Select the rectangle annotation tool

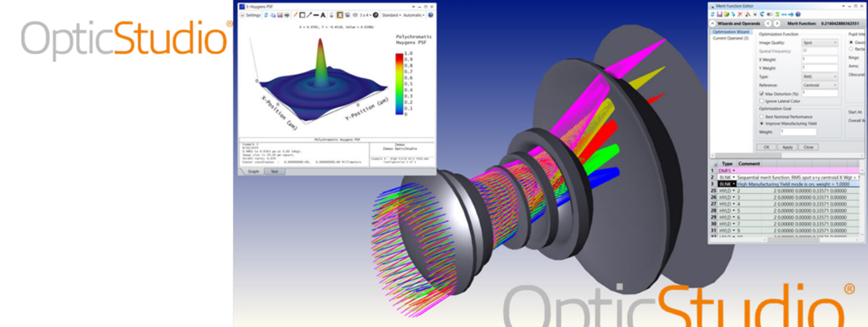[302, 15]
